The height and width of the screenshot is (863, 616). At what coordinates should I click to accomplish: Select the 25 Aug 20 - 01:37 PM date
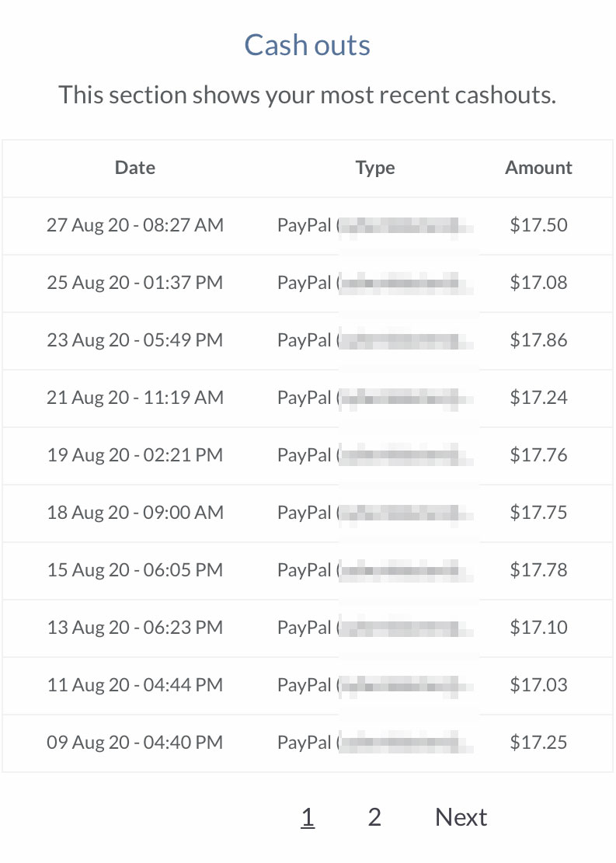click(135, 282)
